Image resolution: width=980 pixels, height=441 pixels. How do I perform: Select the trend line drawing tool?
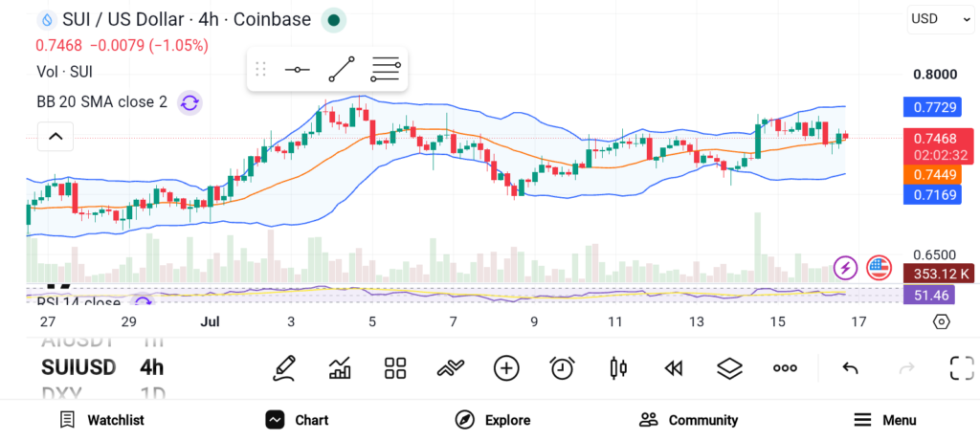coord(342,69)
